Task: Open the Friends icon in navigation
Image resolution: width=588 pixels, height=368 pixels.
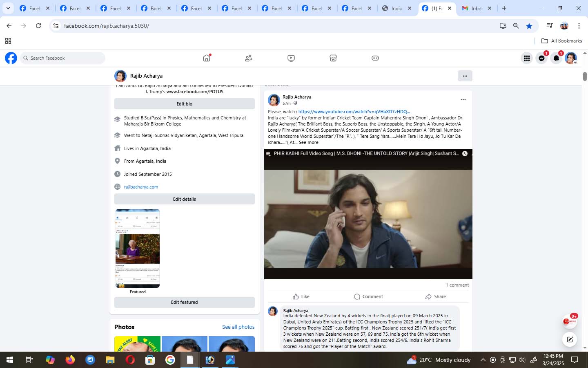Action: [x=249, y=58]
